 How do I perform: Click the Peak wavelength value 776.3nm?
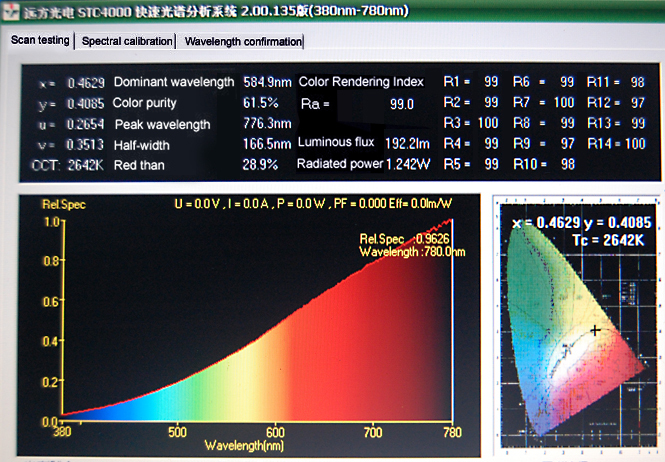click(267, 124)
